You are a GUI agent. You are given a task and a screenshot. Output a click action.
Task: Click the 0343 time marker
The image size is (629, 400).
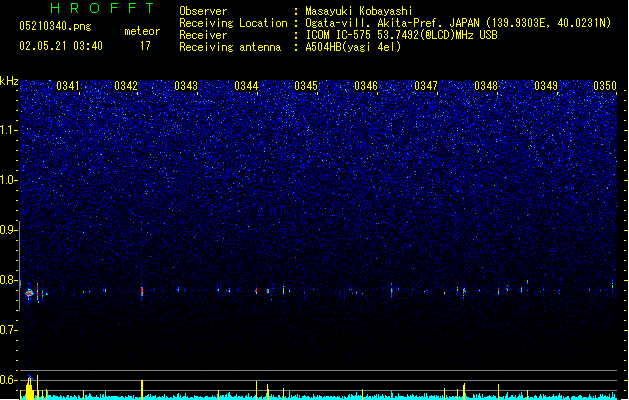point(186,86)
